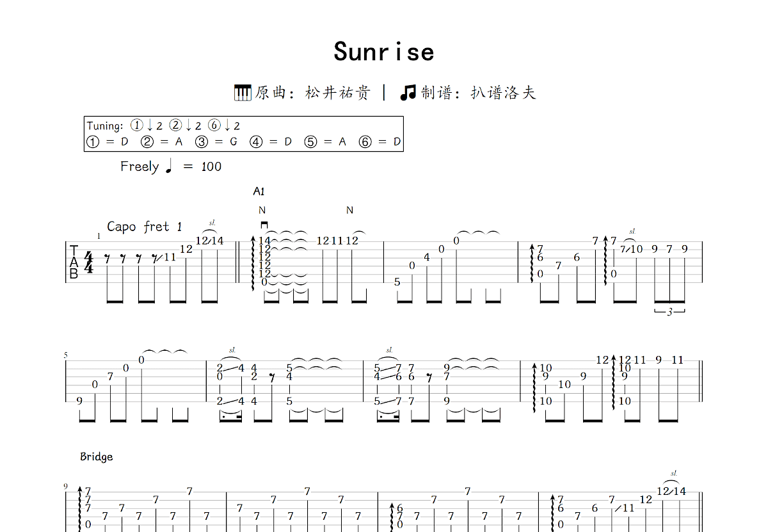This screenshot has height=532, width=768.
Task: Click the music note icon before 制谱
Action: [x=408, y=93]
